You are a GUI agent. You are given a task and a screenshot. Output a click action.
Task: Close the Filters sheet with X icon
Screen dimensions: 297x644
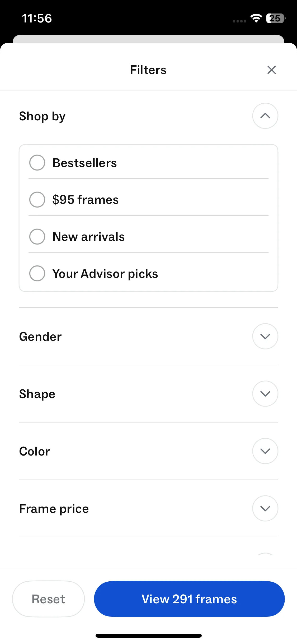click(x=271, y=70)
